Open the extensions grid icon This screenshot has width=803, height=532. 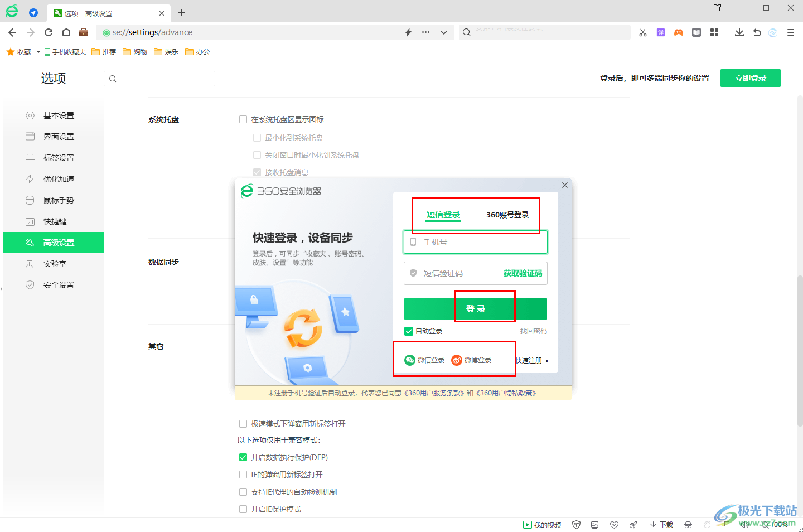(714, 32)
